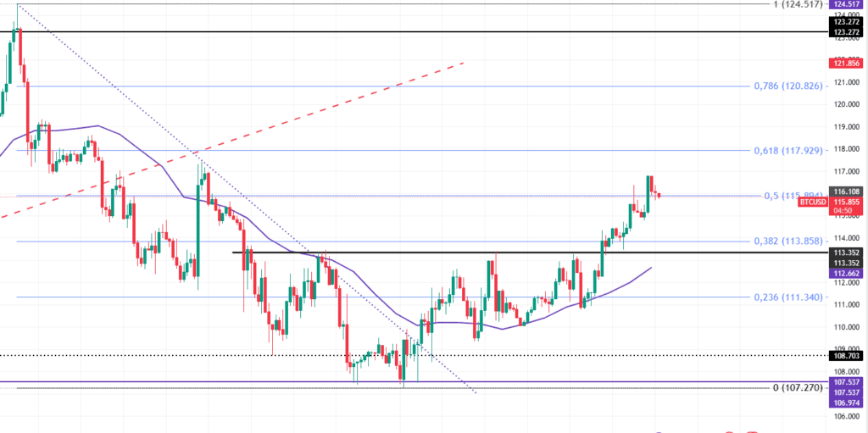Select the black 116.108 price tag

848,193
